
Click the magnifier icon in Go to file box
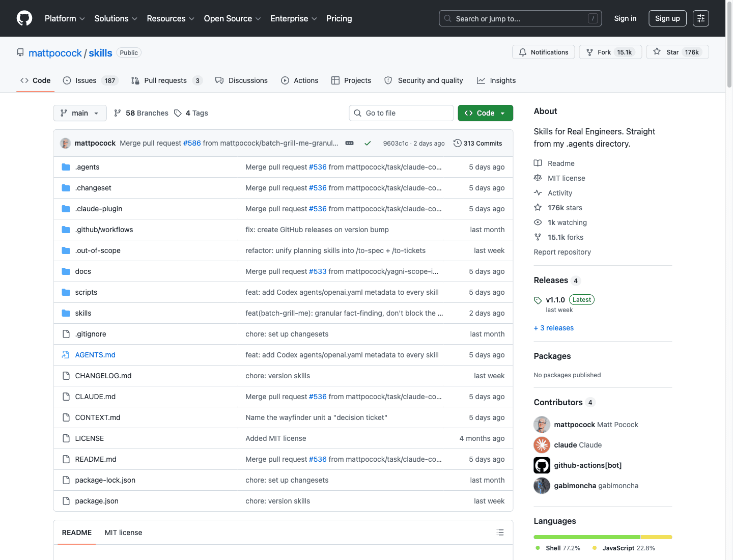pos(357,113)
